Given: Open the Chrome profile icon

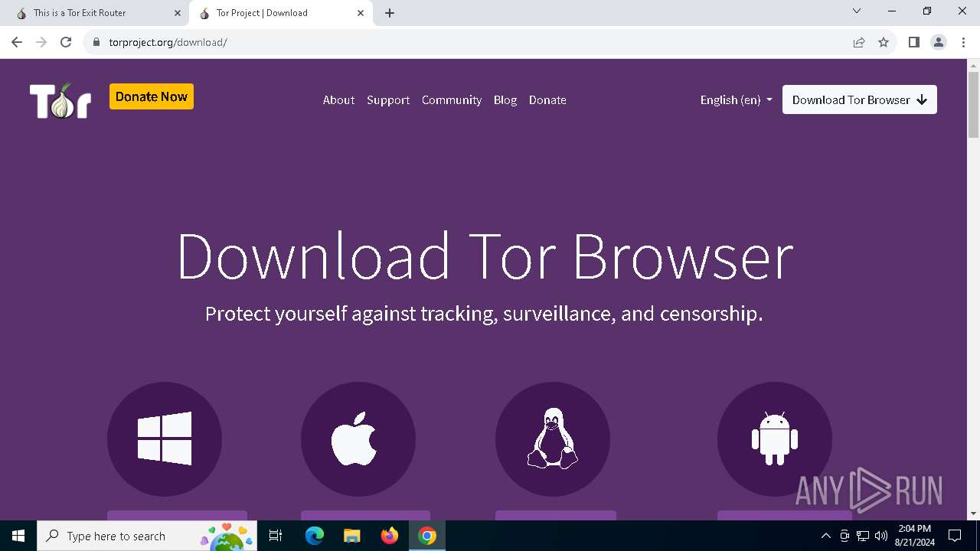Looking at the screenshot, I should [939, 42].
